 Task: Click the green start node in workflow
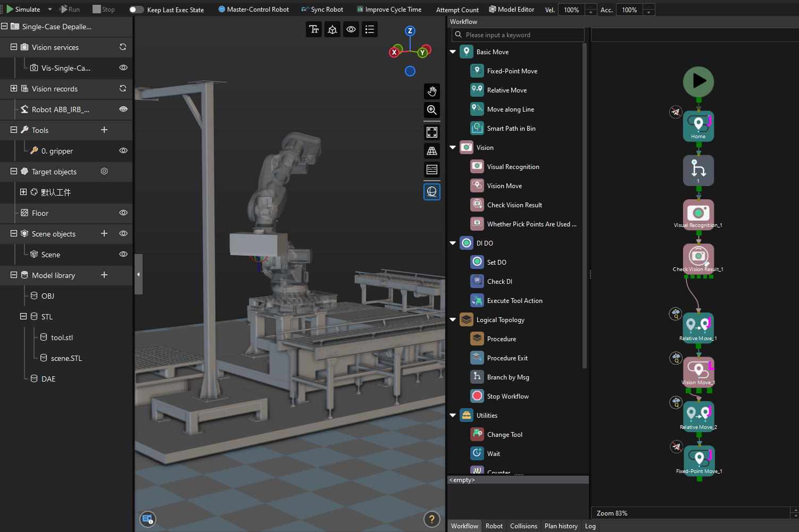698,82
